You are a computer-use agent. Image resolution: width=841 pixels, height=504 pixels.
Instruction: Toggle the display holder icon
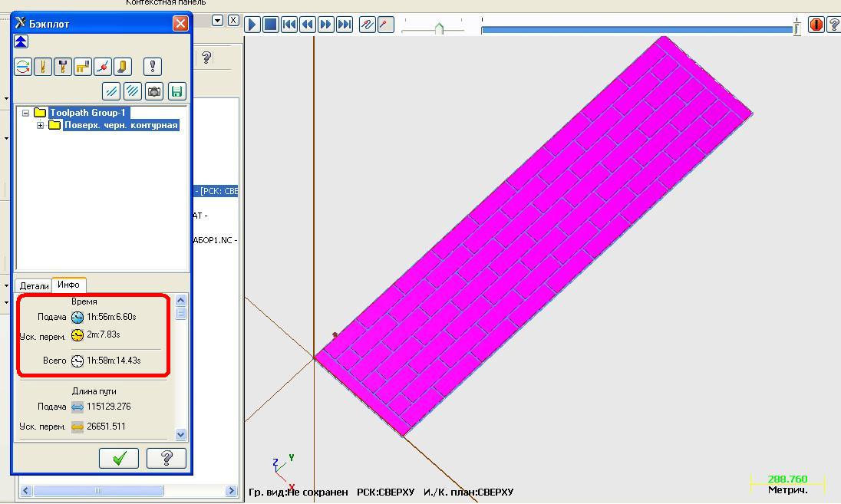[x=63, y=67]
